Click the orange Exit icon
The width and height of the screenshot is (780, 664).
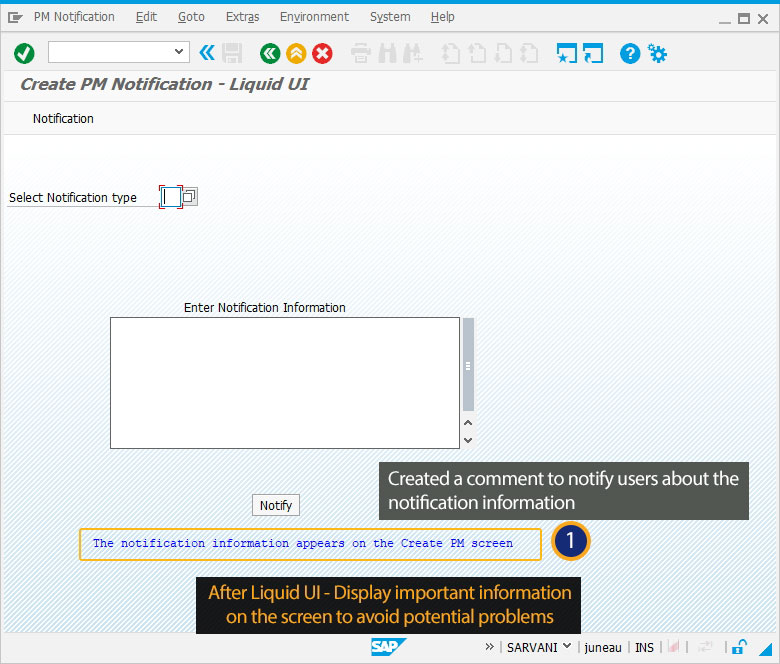(296, 53)
